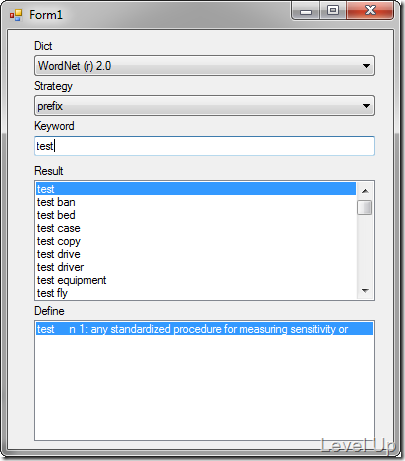Select 'test ban' in the Result list
This screenshot has width=405, height=461.
click(x=196, y=202)
